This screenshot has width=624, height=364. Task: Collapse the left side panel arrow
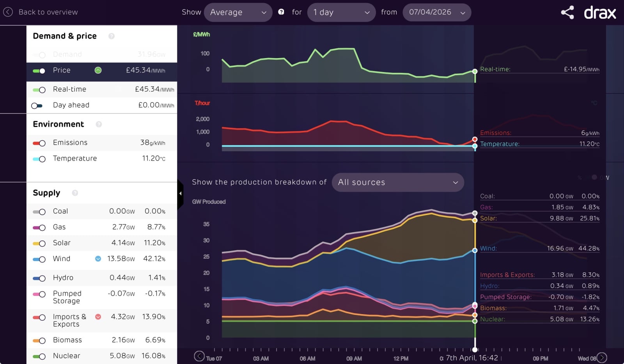coord(180,194)
